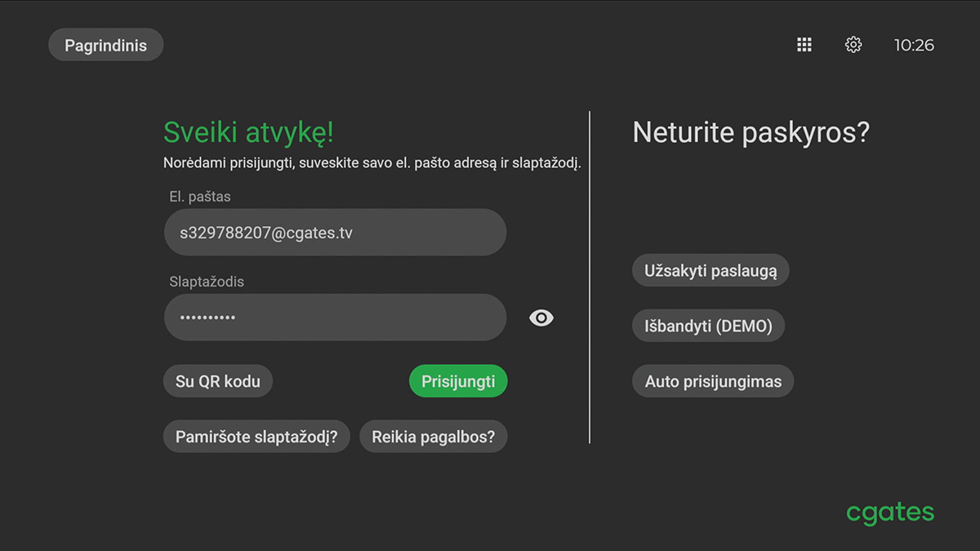Start the Išbandyti (DEMO) trial
The height and width of the screenshot is (551, 980).
pyautogui.click(x=708, y=325)
